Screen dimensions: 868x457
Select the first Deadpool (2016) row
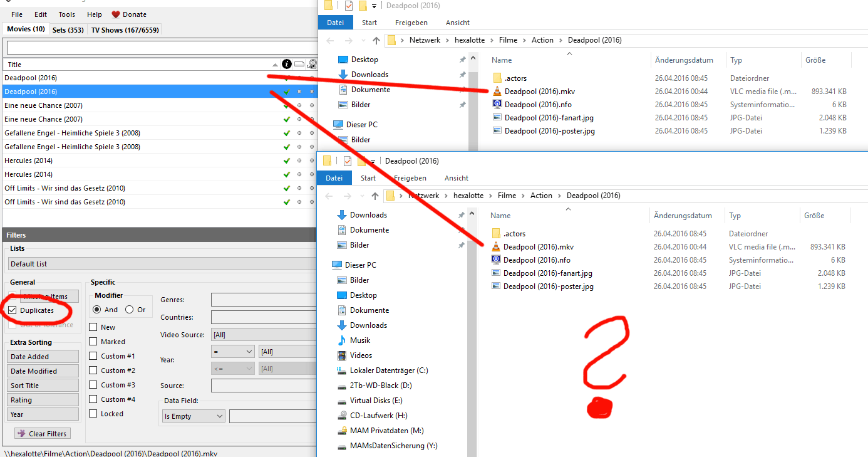160,78
